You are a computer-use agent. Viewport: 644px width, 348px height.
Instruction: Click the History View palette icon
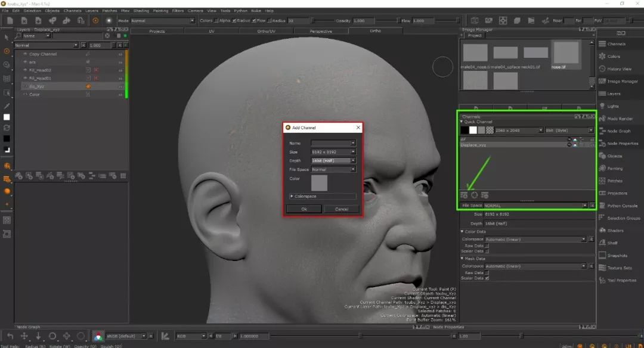click(603, 69)
